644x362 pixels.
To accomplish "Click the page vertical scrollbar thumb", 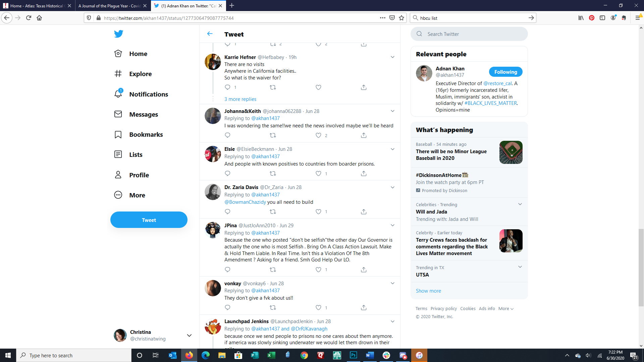I will coord(641,267).
